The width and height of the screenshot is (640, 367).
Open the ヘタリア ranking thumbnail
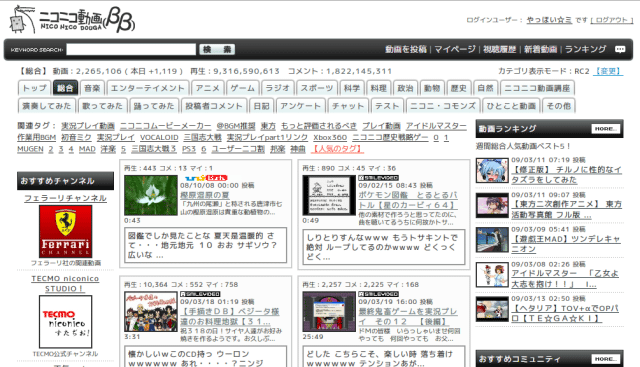click(492, 309)
